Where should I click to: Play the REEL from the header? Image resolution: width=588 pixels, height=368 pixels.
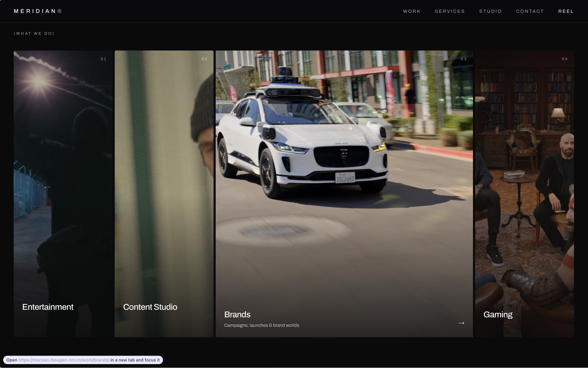(x=566, y=11)
